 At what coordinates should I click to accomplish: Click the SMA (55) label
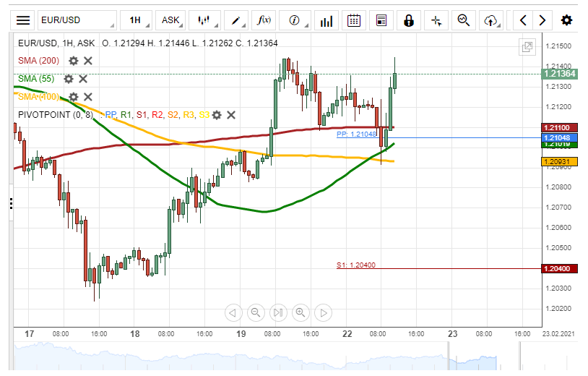tap(36, 79)
